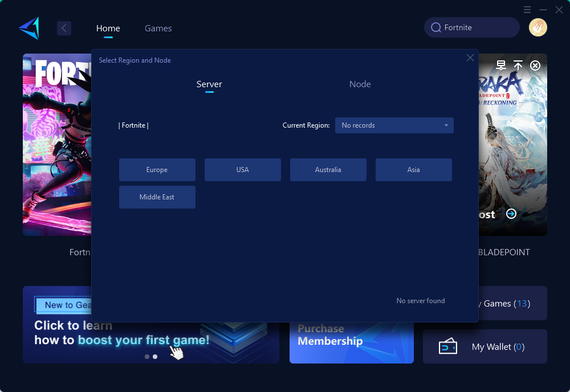This screenshot has height=392, width=570.
Task: Click the Naraka boost arrow icon
Action: click(511, 214)
